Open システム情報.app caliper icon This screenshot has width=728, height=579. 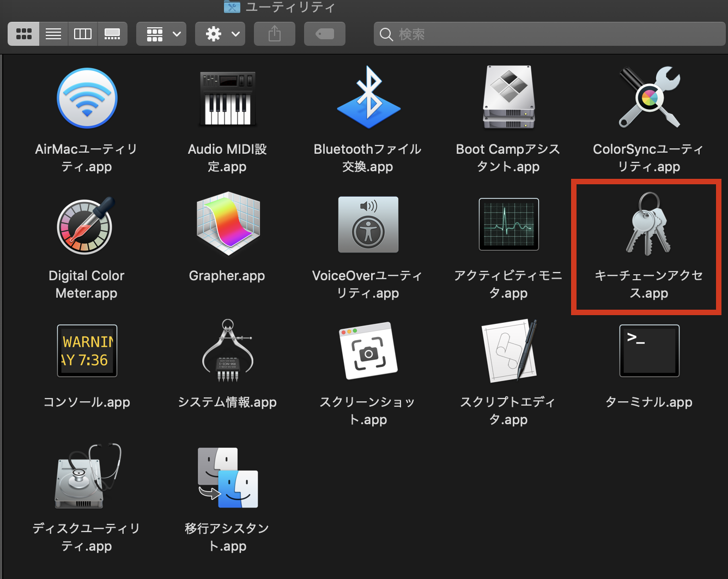coord(228,351)
